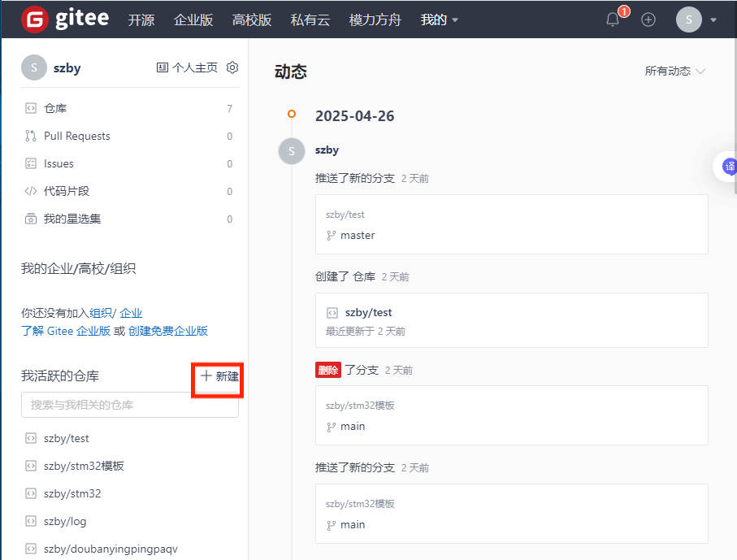The height and width of the screenshot is (560, 737).
Task: Click the 2025-04-26 date heading
Action: (355, 115)
